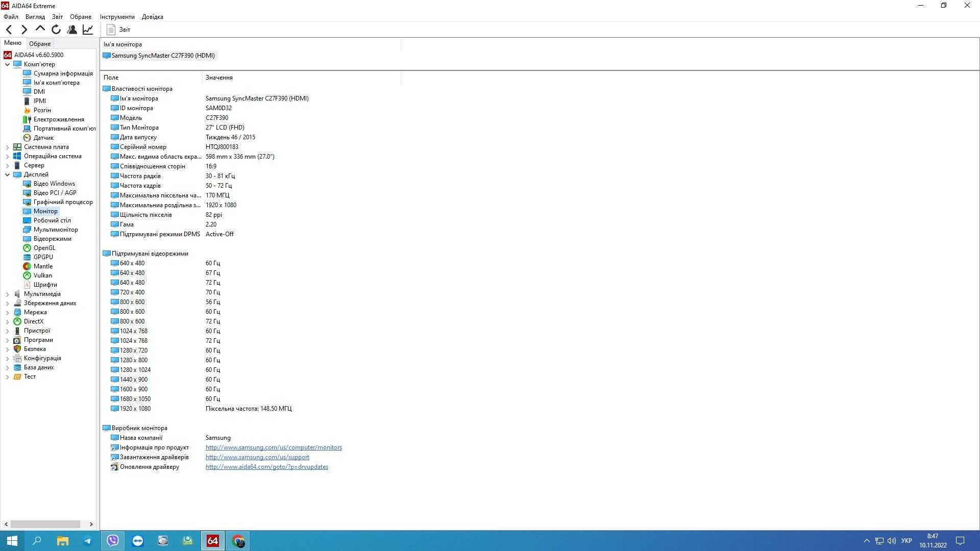This screenshot has width=980, height=551.
Task: Expand the Сервер tree node
Action: tap(8, 165)
